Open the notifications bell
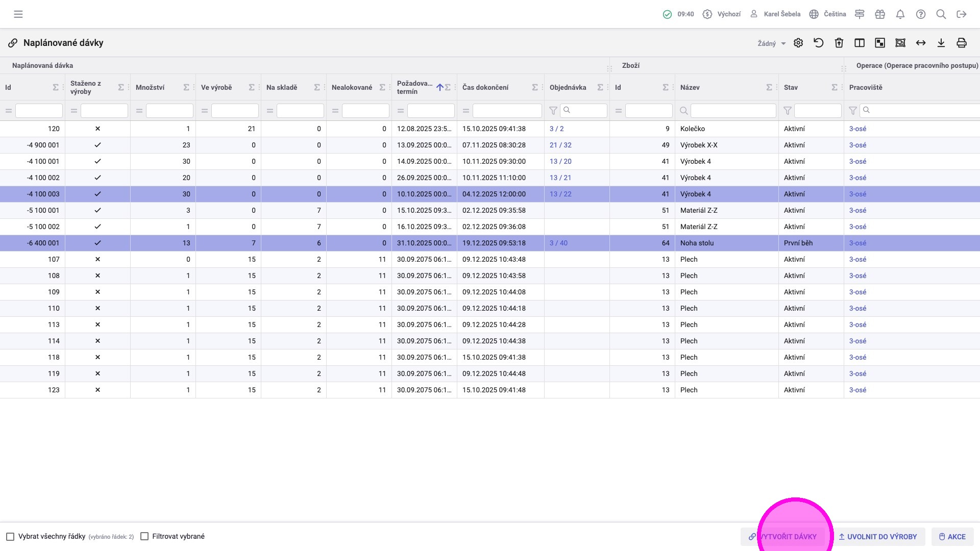This screenshot has height=551, width=980. (x=900, y=14)
